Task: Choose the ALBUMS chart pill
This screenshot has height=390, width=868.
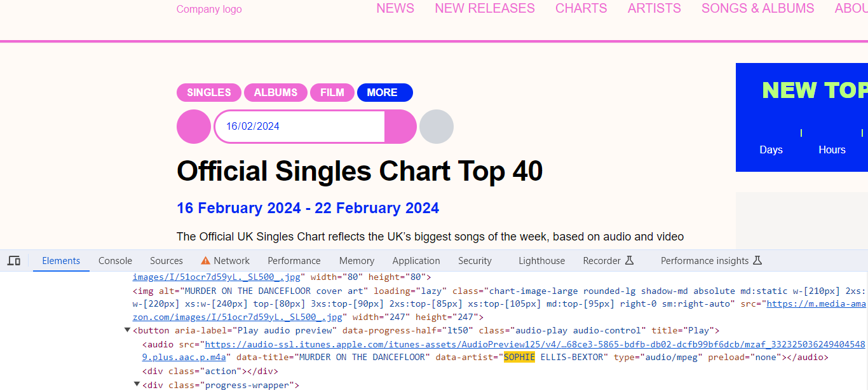Action: pyautogui.click(x=276, y=92)
